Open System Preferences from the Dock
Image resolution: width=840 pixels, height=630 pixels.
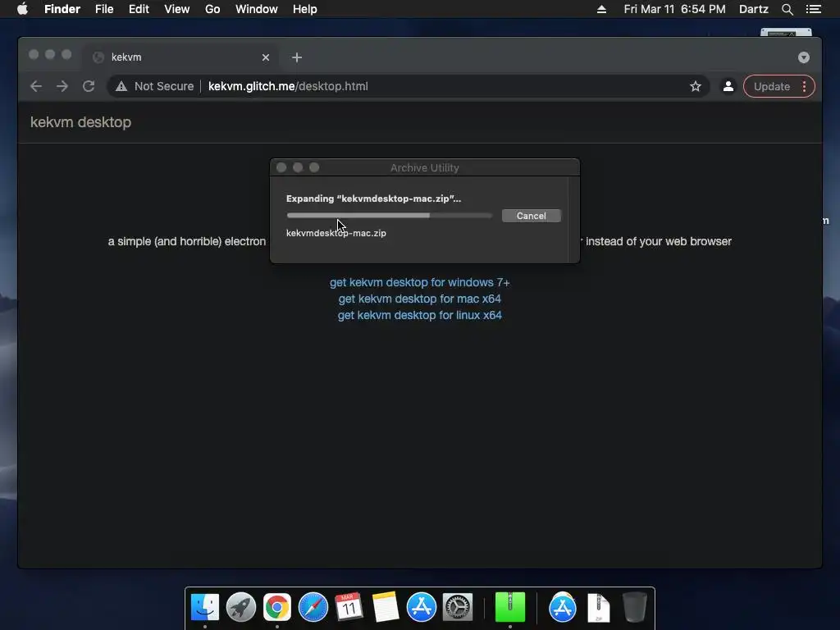[457, 607]
